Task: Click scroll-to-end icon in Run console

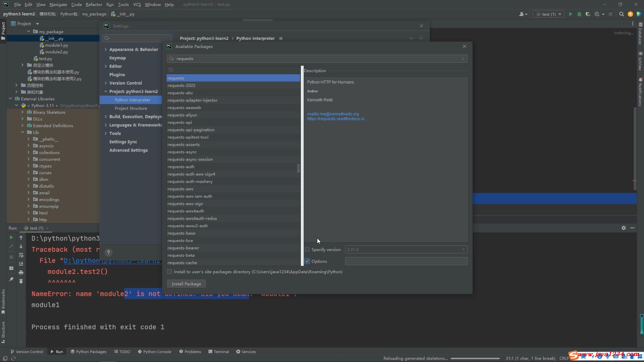Action: tap(21, 264)
